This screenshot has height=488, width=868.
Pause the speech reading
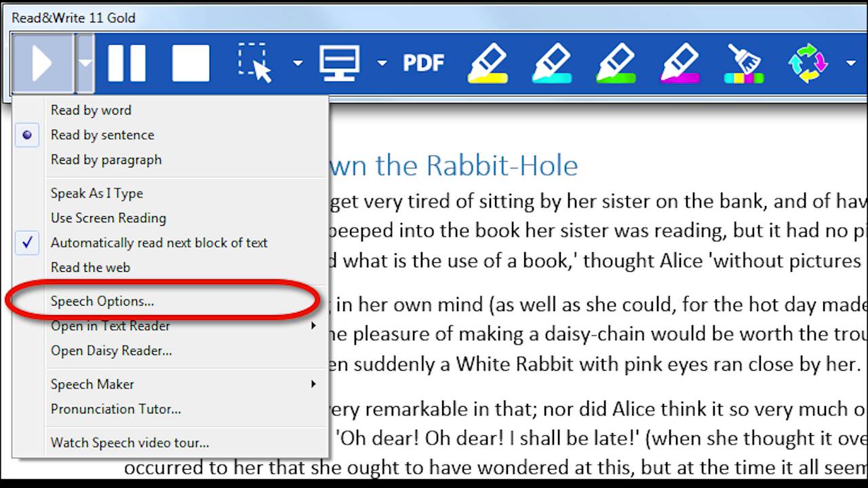point(127,63)
